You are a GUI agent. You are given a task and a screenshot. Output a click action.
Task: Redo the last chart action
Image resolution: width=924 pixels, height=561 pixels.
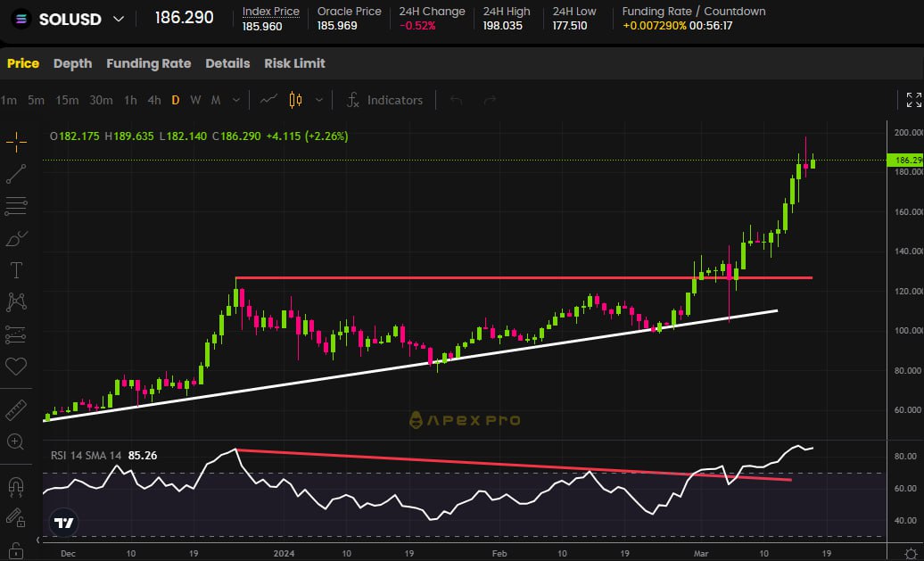click(x=490, y=100)
